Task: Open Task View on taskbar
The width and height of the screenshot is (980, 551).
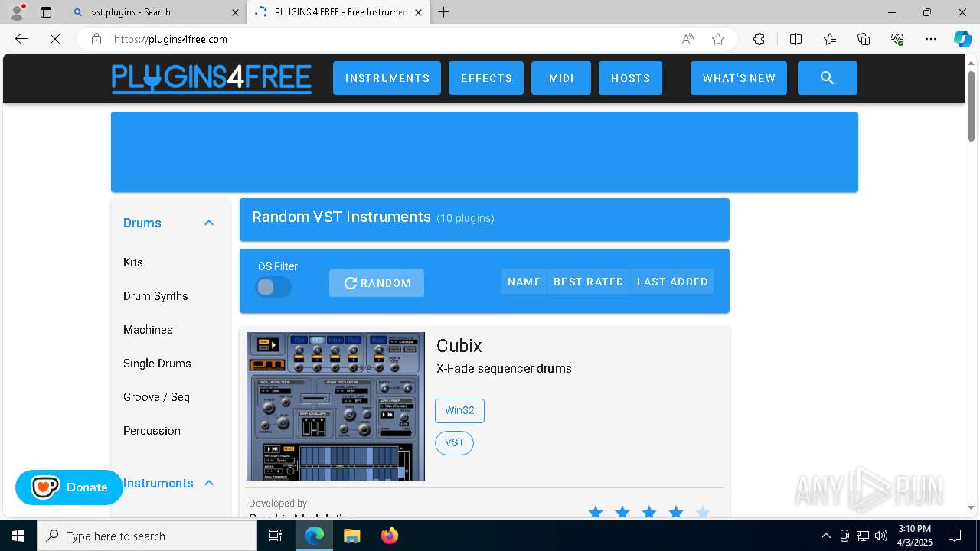Action: tap(276, 536)
